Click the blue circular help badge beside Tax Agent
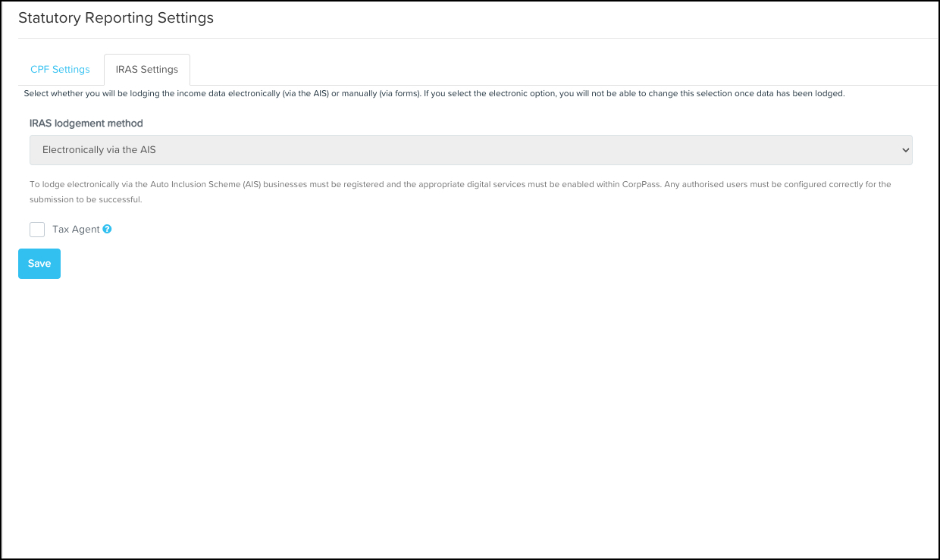Image resolution: width=940 pixels, height=560 pixels. click(x=106, y=229)
